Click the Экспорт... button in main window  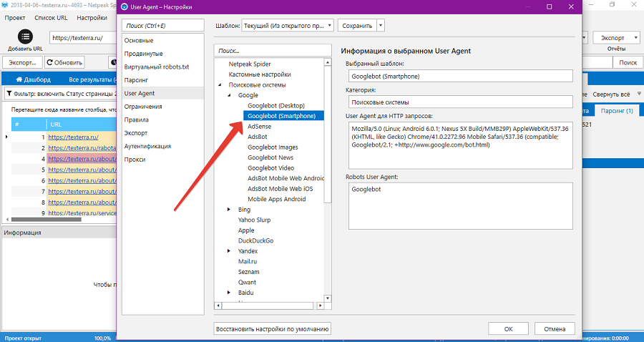pyautogui.click(x=23, y=63)
